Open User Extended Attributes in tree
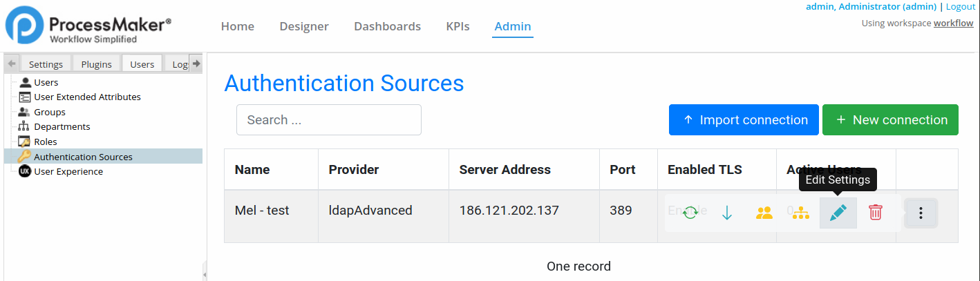 click(x=87, y=97)
